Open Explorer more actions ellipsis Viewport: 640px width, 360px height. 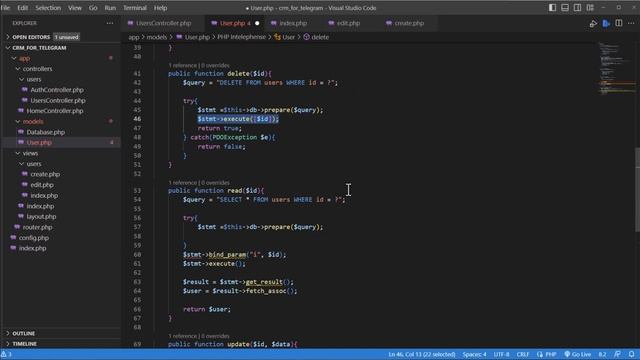[110, 23]
